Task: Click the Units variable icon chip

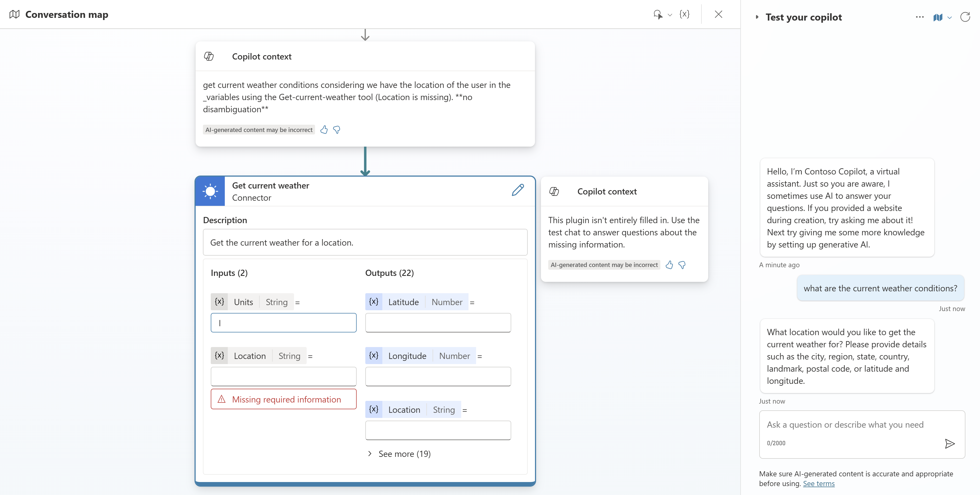Action: [x=219, y=302]
